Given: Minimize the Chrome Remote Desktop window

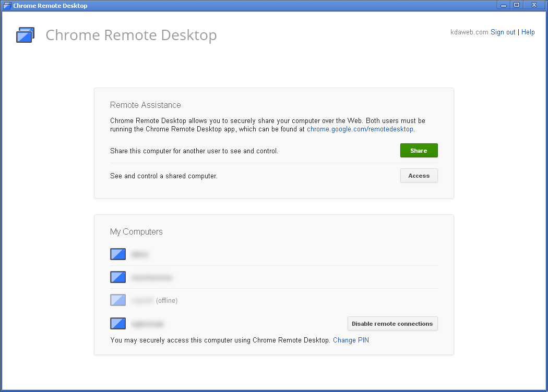Looking at the screenshot, I should point(503,5).
